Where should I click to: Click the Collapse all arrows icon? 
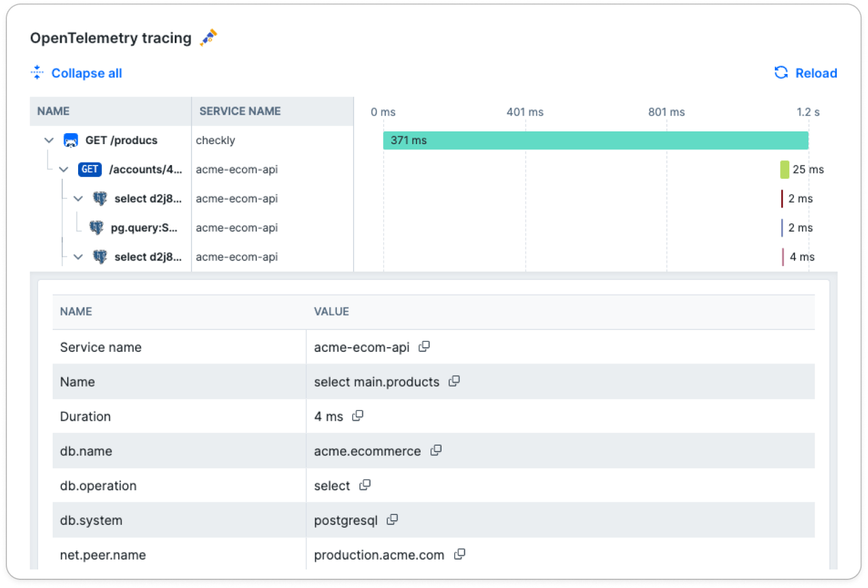[37, 72]
